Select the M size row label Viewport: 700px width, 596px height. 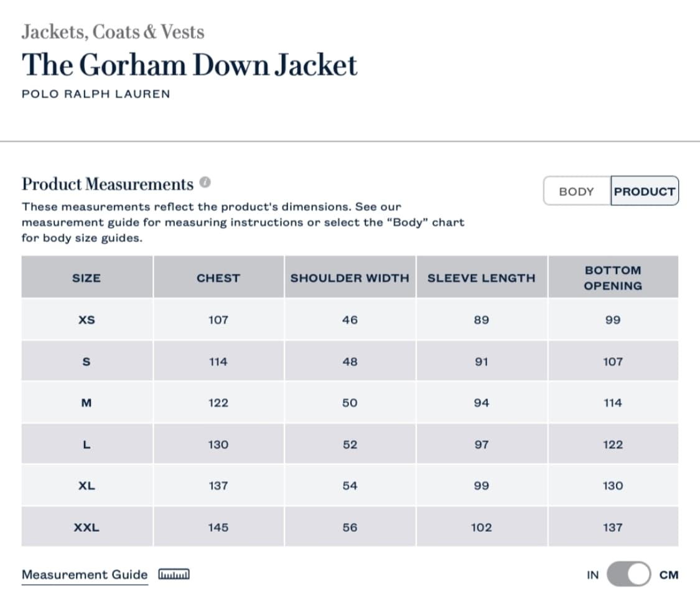click(x=86, y=403)
